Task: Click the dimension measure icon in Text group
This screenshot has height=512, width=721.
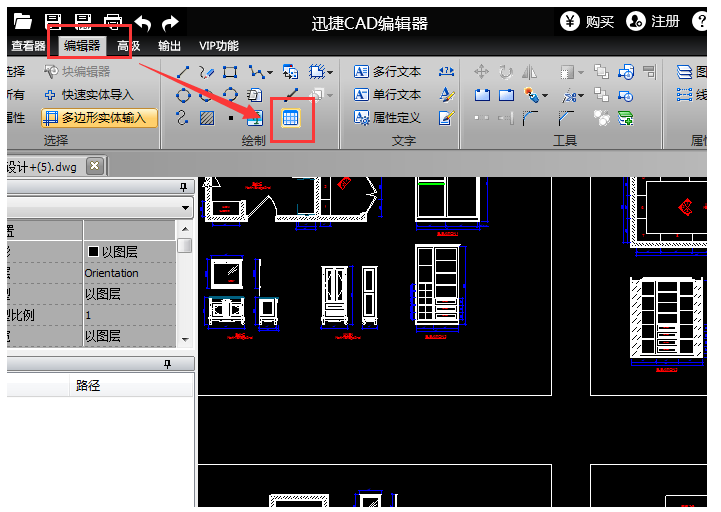Action: click(446, 72)
